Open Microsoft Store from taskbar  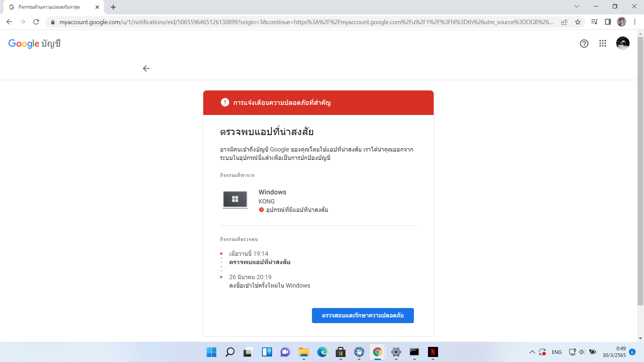(x=340, y=352)
